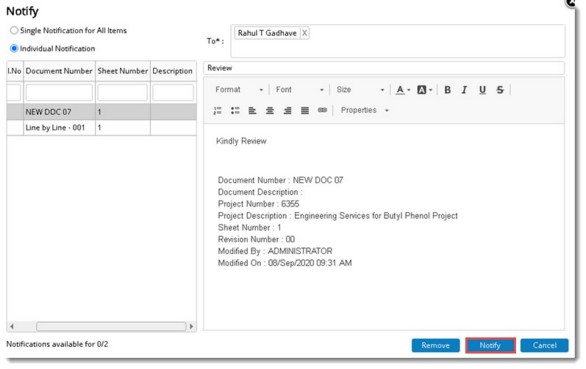Toggle Bold formatting in editor toolbar

click(x=447, y=90)
